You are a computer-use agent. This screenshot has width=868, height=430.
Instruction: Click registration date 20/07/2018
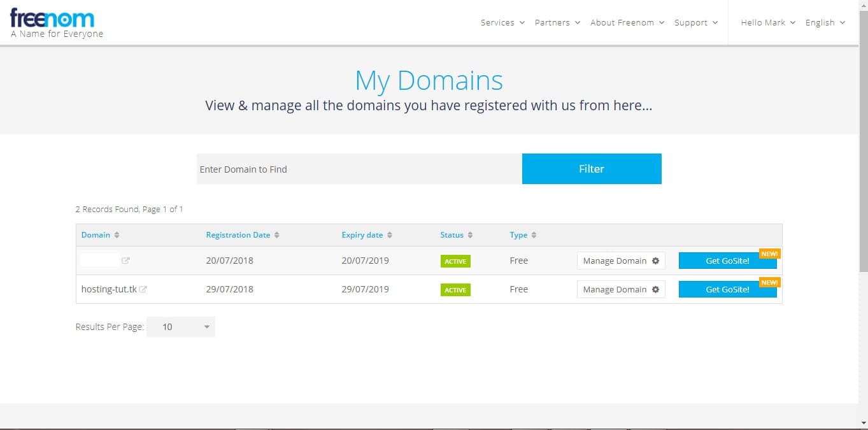230,261
